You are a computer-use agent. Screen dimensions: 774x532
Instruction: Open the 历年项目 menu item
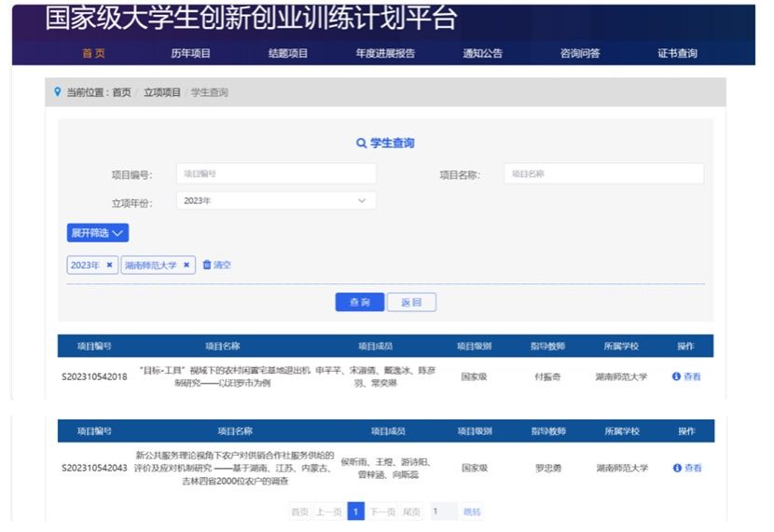point(190,53)
